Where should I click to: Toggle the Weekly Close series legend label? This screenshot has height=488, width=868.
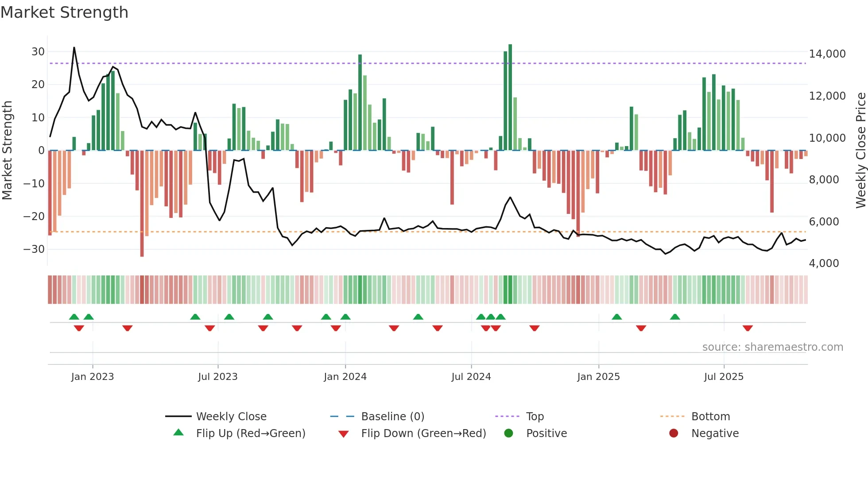(231, 416)
